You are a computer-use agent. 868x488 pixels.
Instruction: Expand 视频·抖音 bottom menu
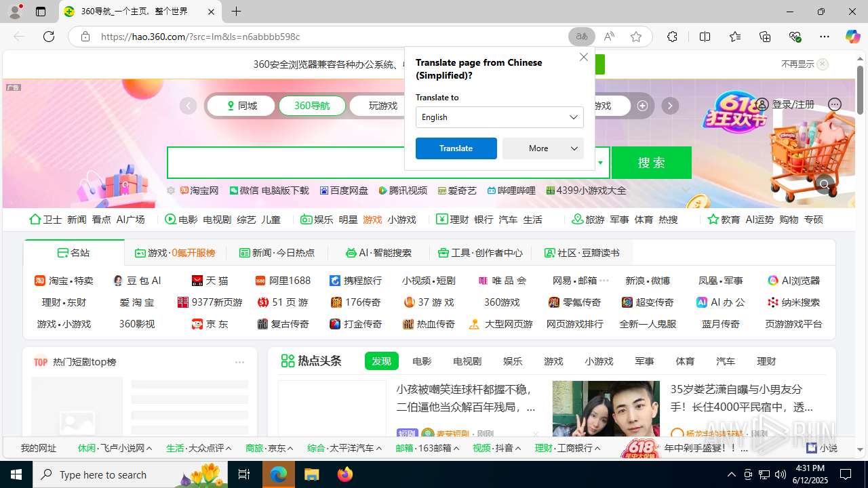coord(496,448)
